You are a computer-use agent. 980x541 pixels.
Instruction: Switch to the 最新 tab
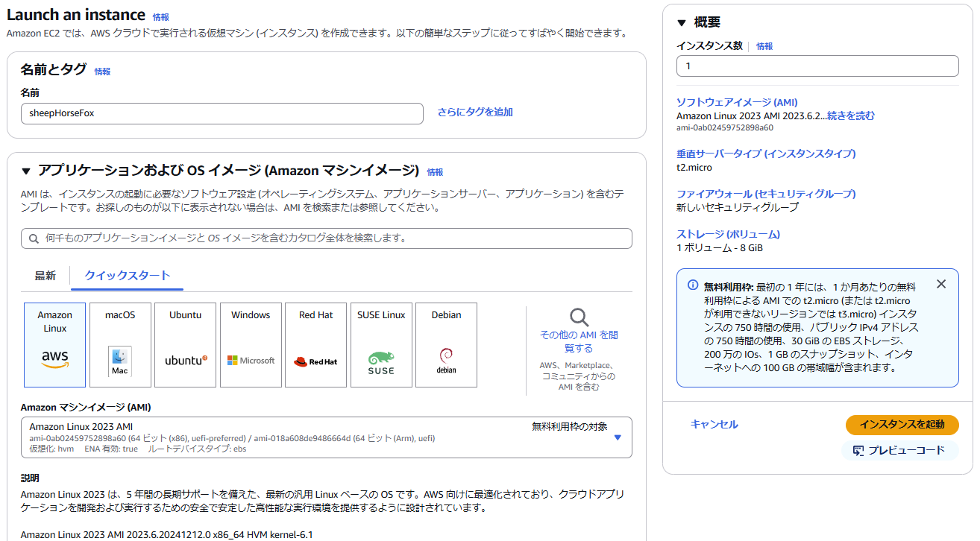[x=45, y=276]
